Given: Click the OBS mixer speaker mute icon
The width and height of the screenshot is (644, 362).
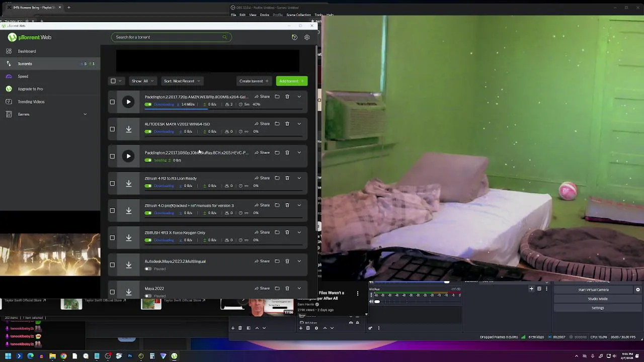Looking at the screenshot, I should (x=371, y=302).
